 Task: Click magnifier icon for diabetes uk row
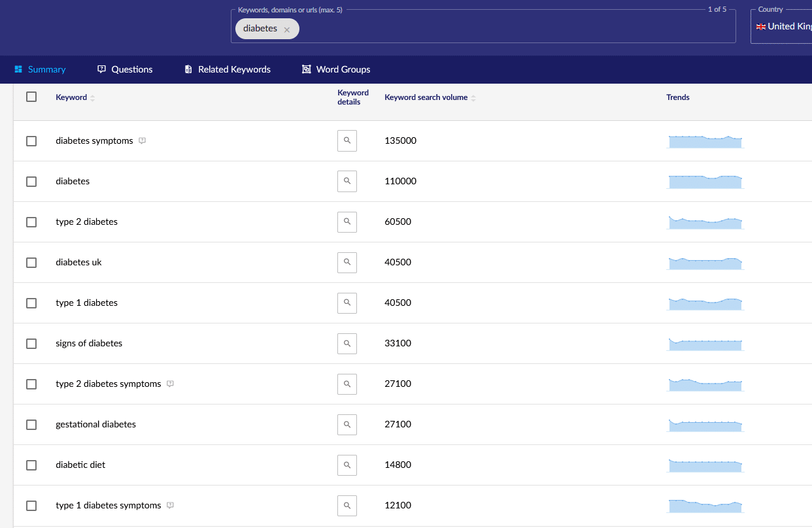coord(347,262)
